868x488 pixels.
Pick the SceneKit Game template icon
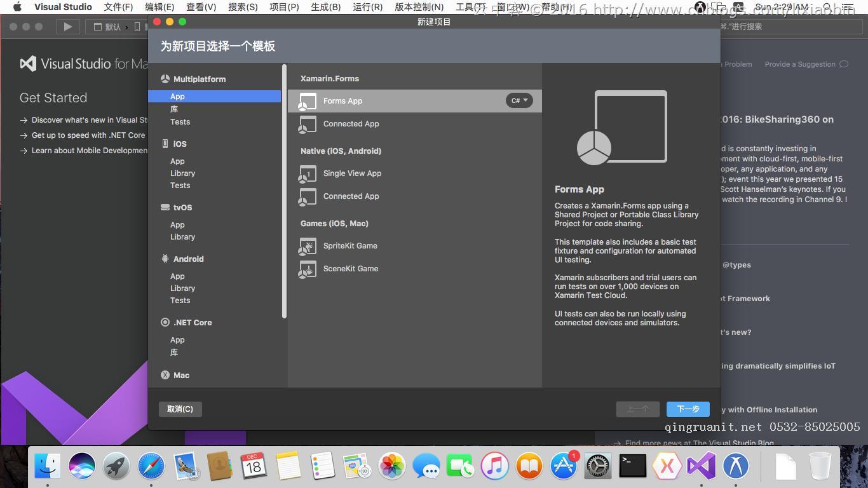pyautogui.click(x=308, y=269)
